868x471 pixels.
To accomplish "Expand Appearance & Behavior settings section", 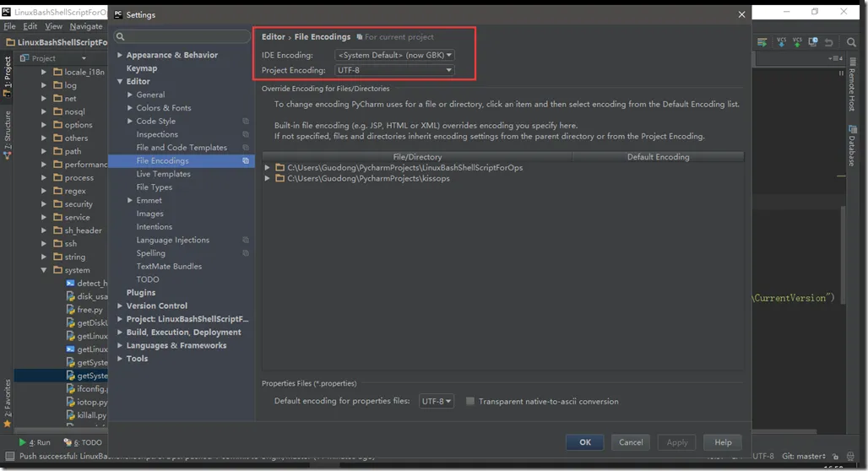I will click(120, 55).
